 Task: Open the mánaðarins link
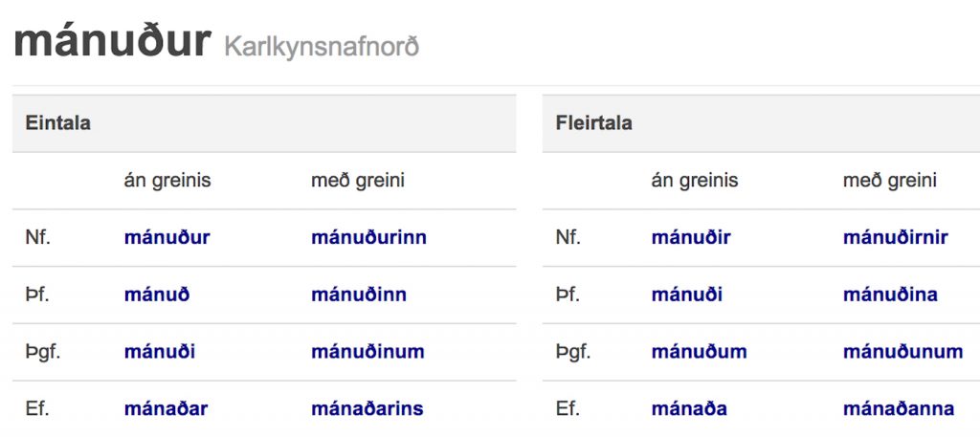tap(367, 409)
